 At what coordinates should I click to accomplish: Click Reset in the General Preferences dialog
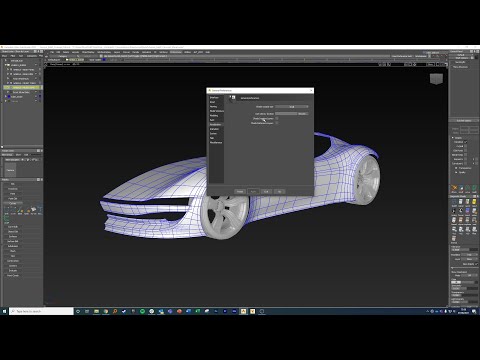click(240, 191)
